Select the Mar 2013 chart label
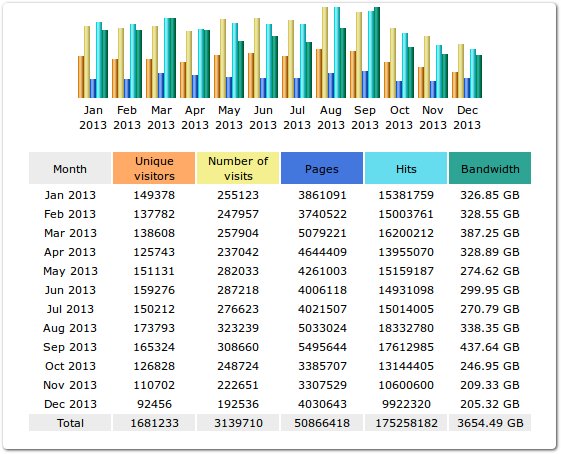Screen dimensions: 561x454 (x=161, y=117)
